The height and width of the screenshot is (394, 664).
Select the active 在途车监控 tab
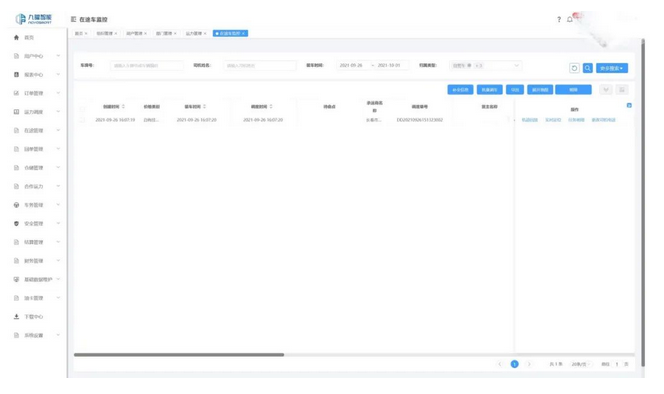[230, 33]
